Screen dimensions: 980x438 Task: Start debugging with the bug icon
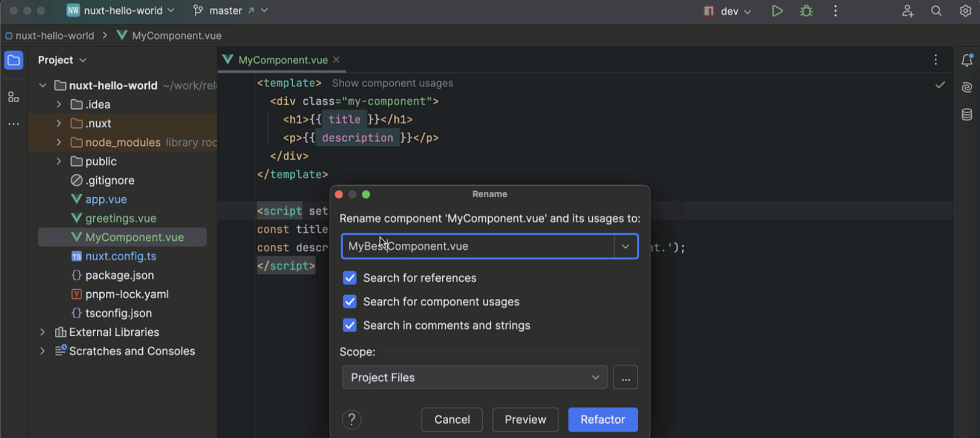806,11
